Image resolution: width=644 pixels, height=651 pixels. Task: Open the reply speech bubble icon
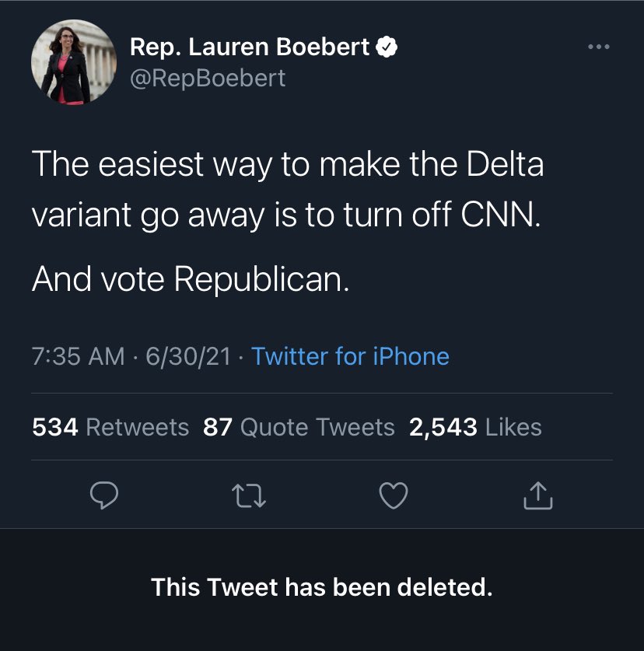click(103, 495)
